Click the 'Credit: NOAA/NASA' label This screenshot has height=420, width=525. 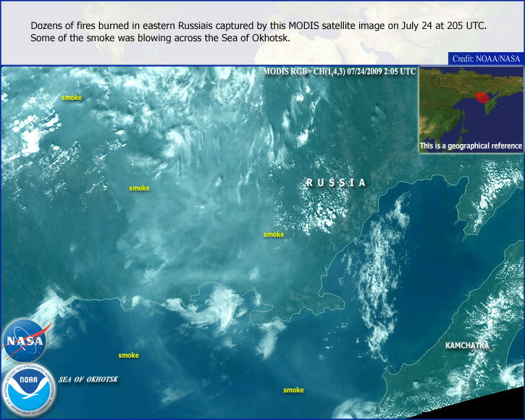pos(487,58)
